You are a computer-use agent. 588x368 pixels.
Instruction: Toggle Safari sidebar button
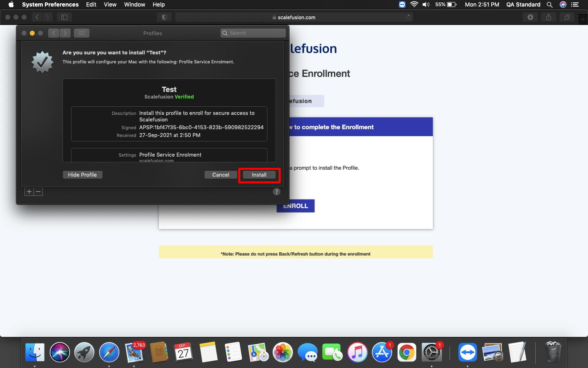pyautogui.click(x=64, y=17)
